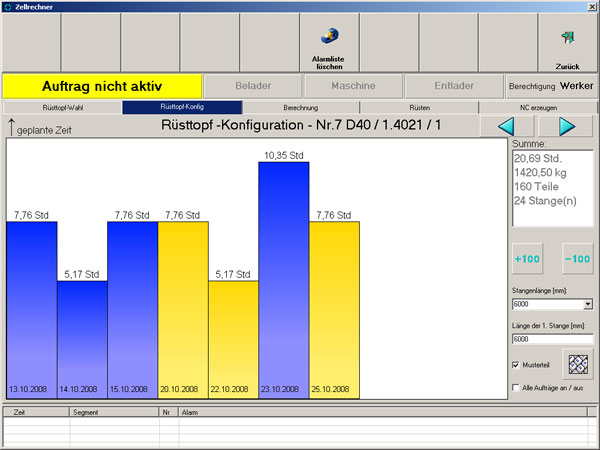Open the NC erzeugen tab

[538, 108]
